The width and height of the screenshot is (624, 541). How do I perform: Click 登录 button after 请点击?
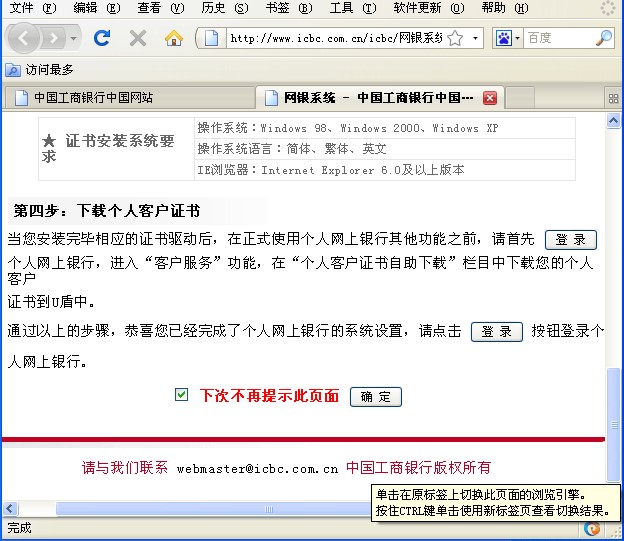(496, 332)
